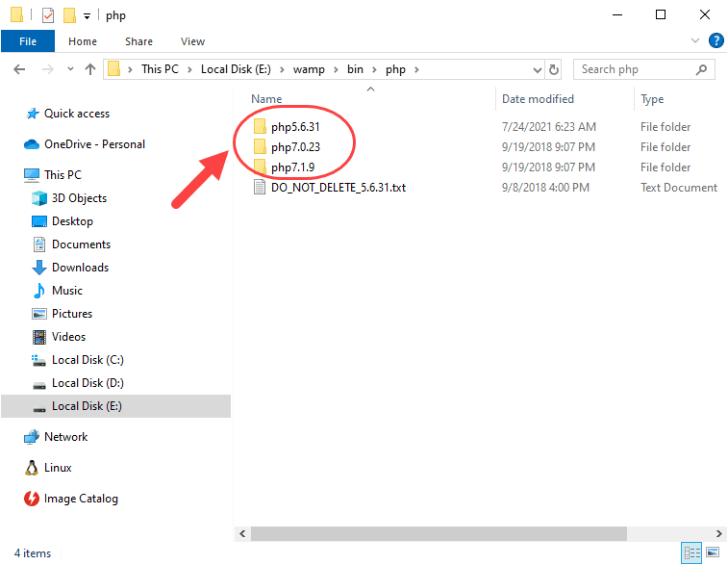Select the php7.0.23 folder icon
The height and width of the screenshot is (565, 728).
260,147
